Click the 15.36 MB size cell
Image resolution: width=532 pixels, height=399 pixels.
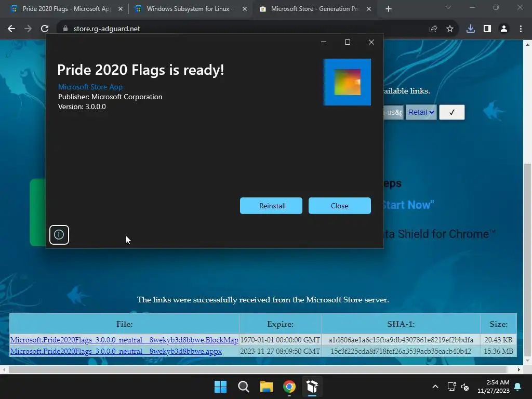coord(498,351)
